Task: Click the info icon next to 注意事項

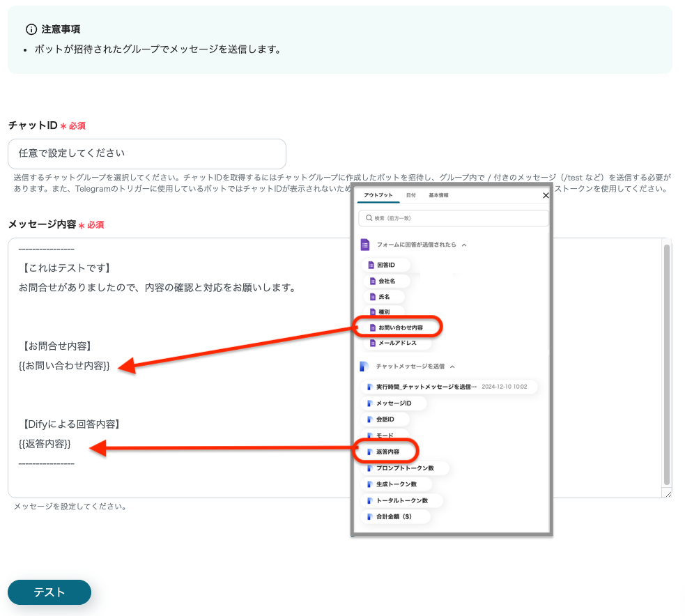Action: click(x=31, y=29)
